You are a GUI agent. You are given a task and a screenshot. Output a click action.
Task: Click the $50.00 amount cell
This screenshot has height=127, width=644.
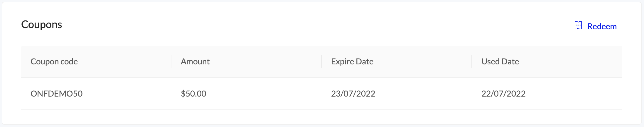tap(193, 94)
